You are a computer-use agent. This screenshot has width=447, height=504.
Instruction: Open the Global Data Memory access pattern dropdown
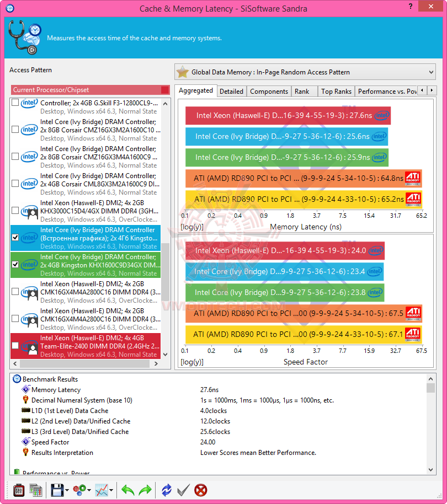pyautogui.click(x=305, y=72)
